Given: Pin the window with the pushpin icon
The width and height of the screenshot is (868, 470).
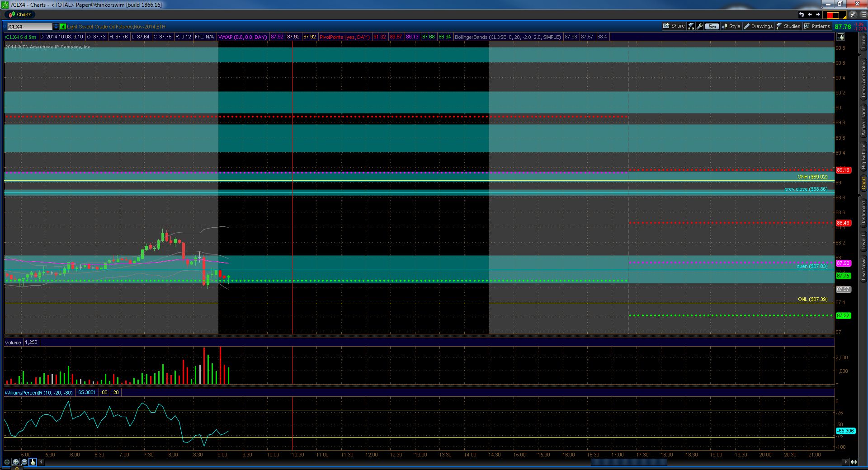Looking at the screenshot, I should (x=853, y=14).
